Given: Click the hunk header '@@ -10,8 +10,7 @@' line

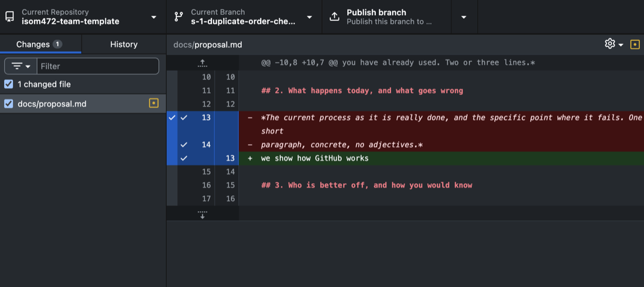Looking at the screenshot, I should coord(398,63).
